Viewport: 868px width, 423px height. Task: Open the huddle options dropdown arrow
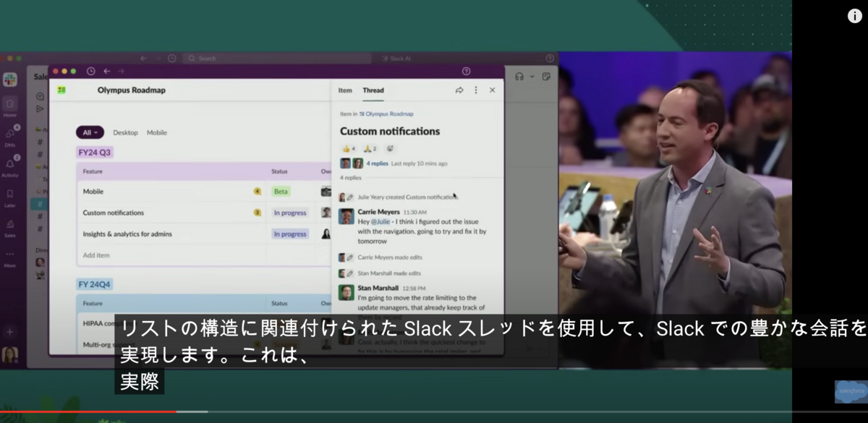(x=532, y=76)
